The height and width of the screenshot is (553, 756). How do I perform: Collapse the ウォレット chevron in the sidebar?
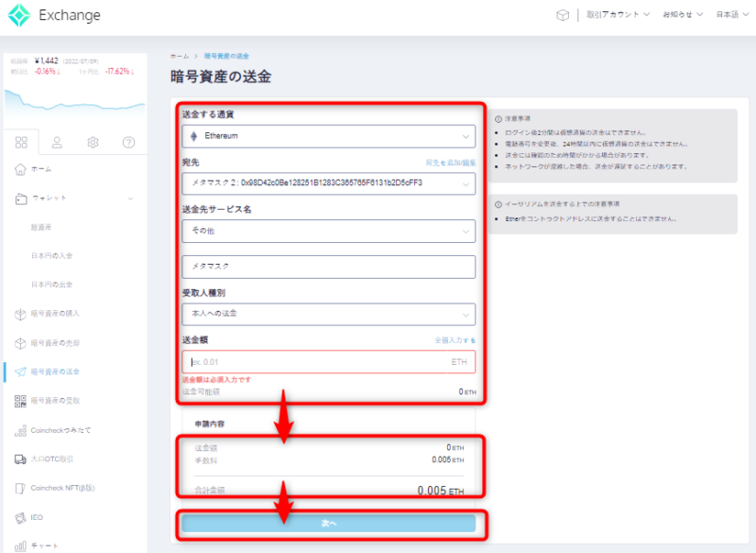tap(130, 199)
